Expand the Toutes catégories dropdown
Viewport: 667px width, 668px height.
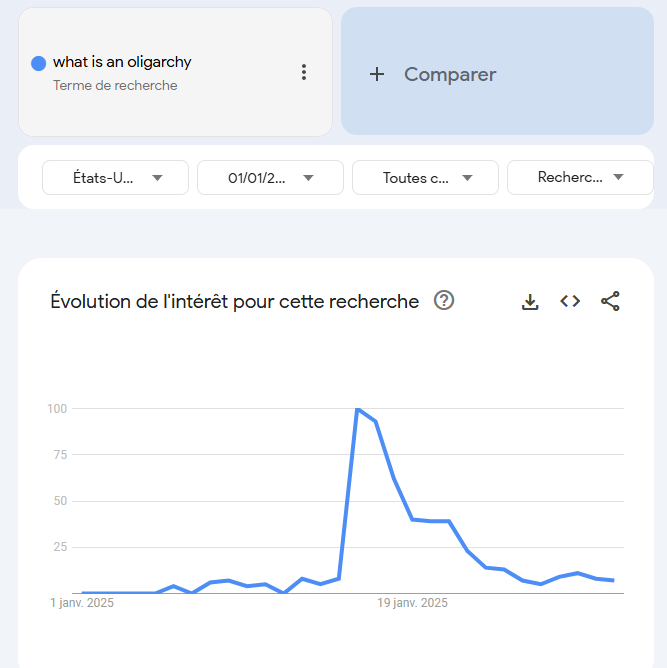(426, 178)
